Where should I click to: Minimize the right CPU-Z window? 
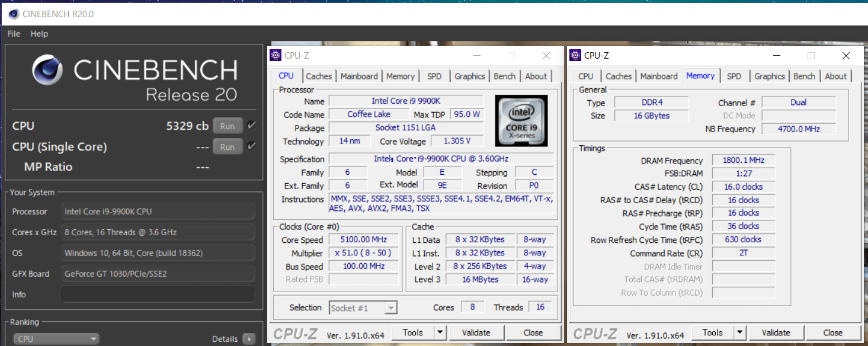click(776, 56)
